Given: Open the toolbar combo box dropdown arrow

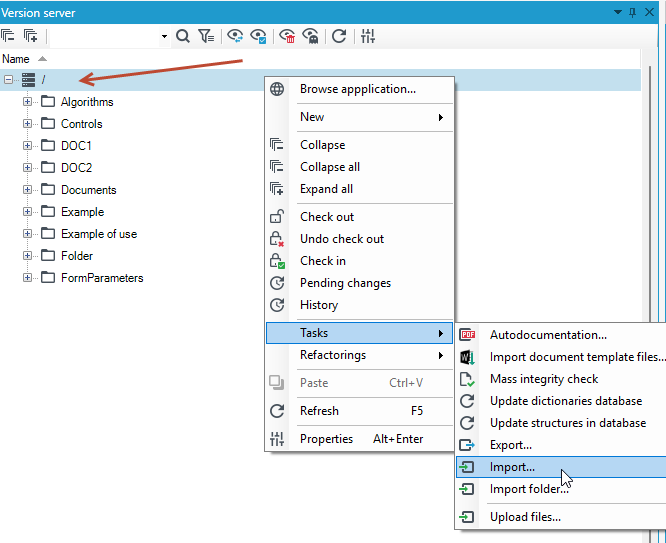Looking at the screenshot, I should click(x=164, y=37).
